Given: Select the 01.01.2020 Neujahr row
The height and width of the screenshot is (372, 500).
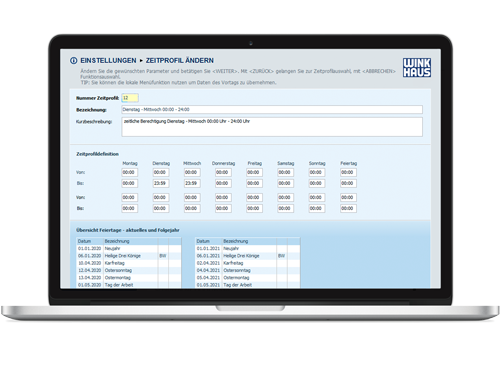Looking at the screenshot, I should [129, 249].
